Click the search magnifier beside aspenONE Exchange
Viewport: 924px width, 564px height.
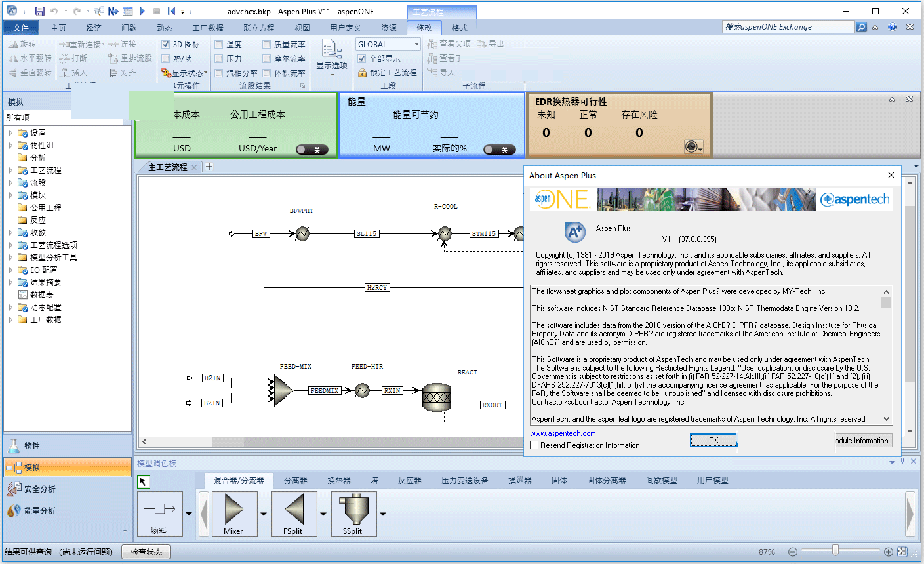[861, 27]
